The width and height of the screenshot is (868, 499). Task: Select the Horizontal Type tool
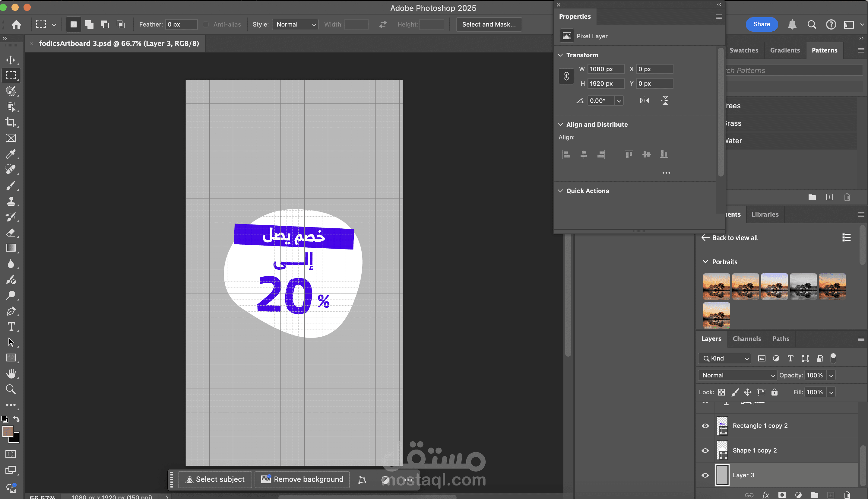[11, 327]
